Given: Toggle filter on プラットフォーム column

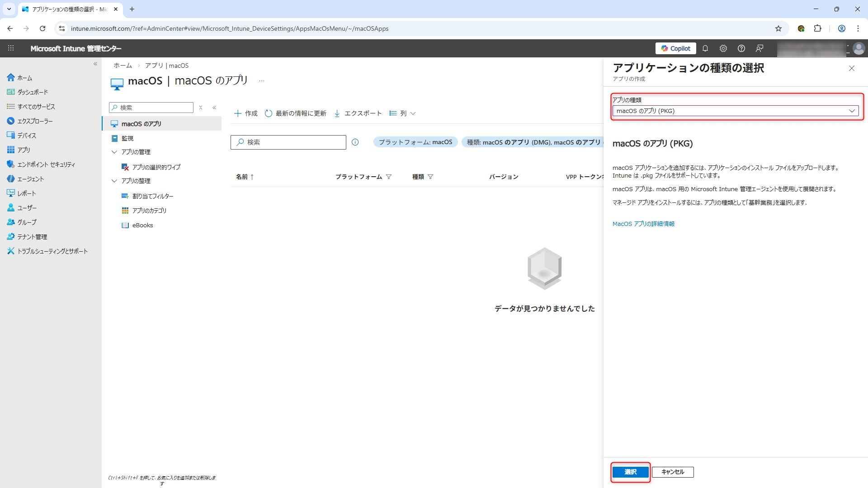Looking at the screenshot, I should point(389,177).
